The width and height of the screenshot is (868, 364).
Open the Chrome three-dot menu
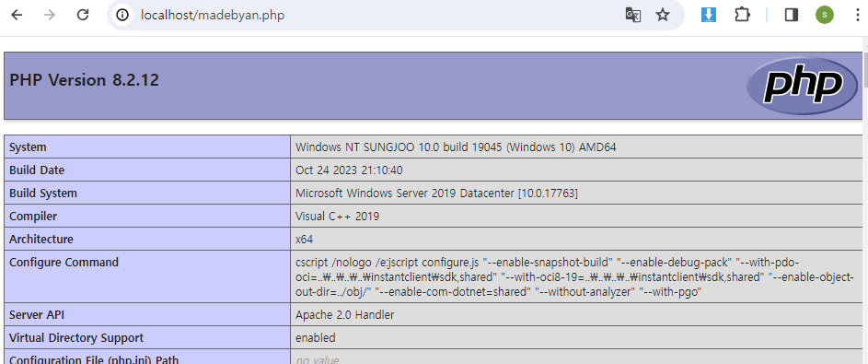(x=857, y=15)
